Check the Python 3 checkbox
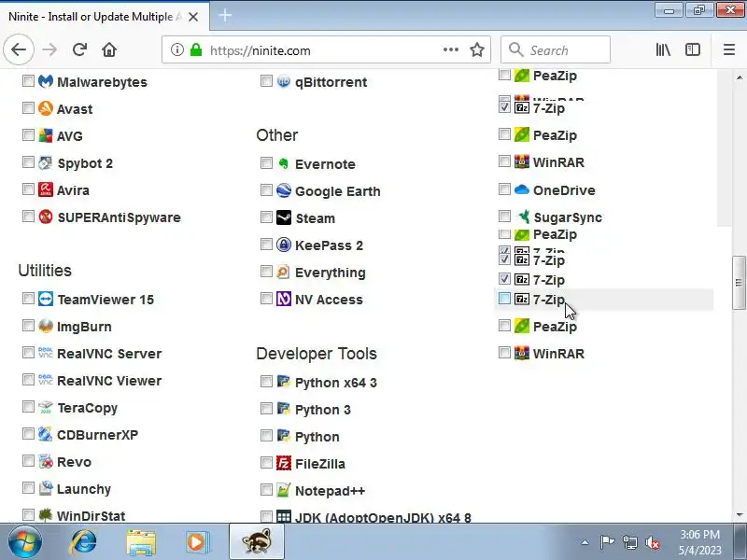The width and height of the screenshot is (747, 560). pos(266,409)
